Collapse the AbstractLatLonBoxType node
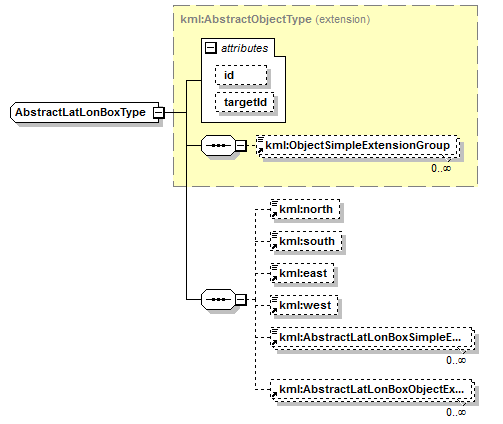Screen dimensions: 503x424 click(159, 113)
